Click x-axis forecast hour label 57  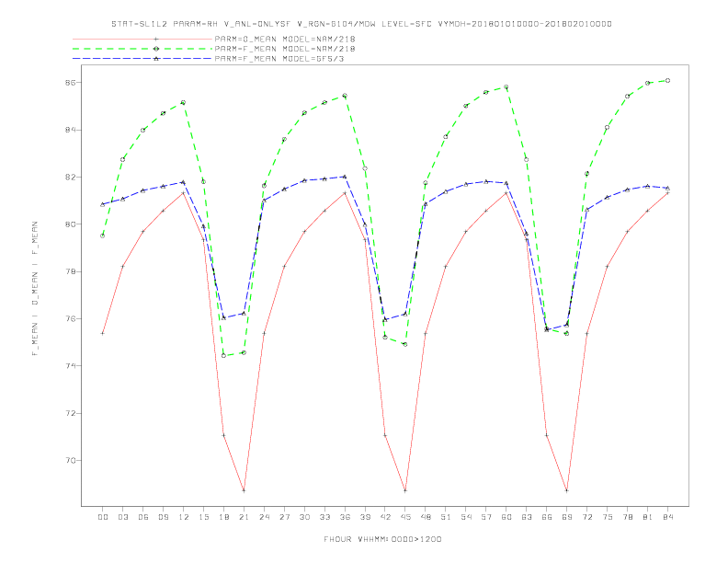point(486,517)
